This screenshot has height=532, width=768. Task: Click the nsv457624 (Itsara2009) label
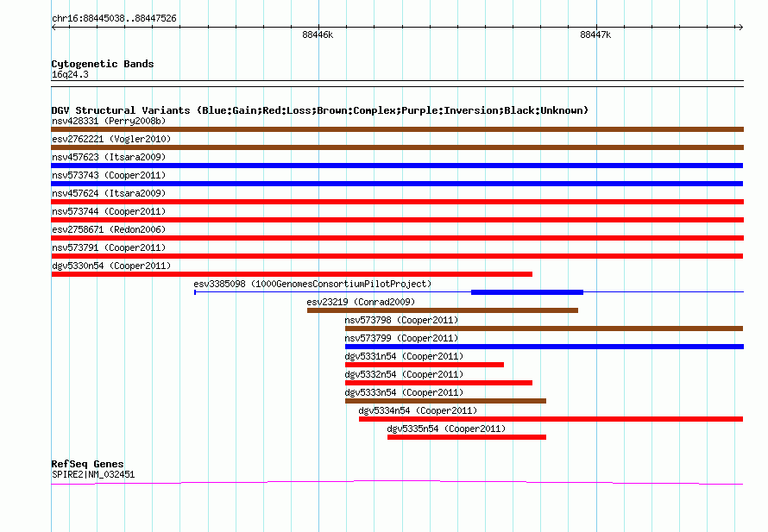coord(109,193)
